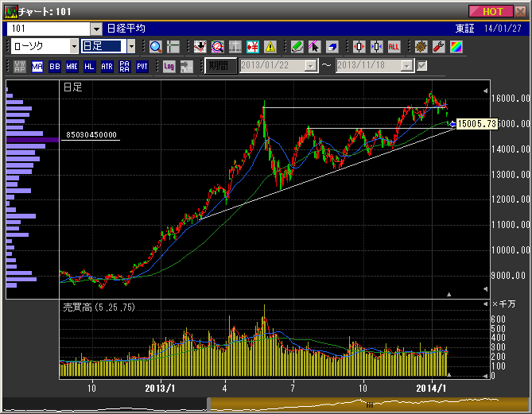Open the rainbow color settings icon
Image resolution: width=532 pixels, height=414 pixels.
[454, 47]
